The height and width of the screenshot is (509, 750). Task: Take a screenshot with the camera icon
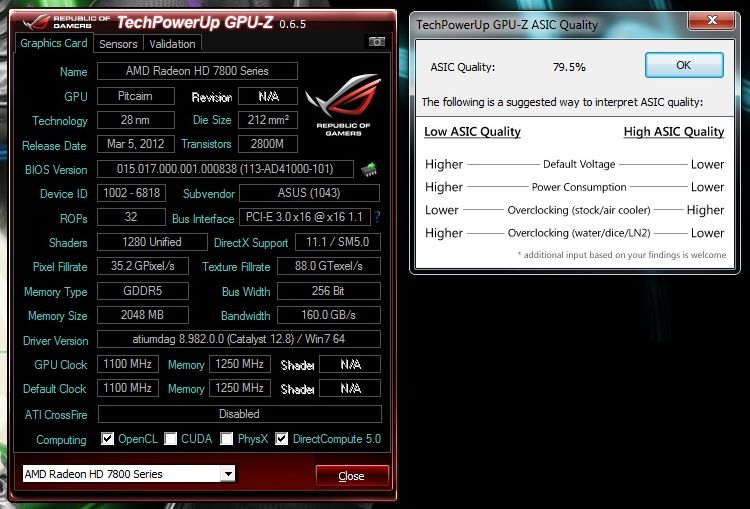tap(376, 42)
